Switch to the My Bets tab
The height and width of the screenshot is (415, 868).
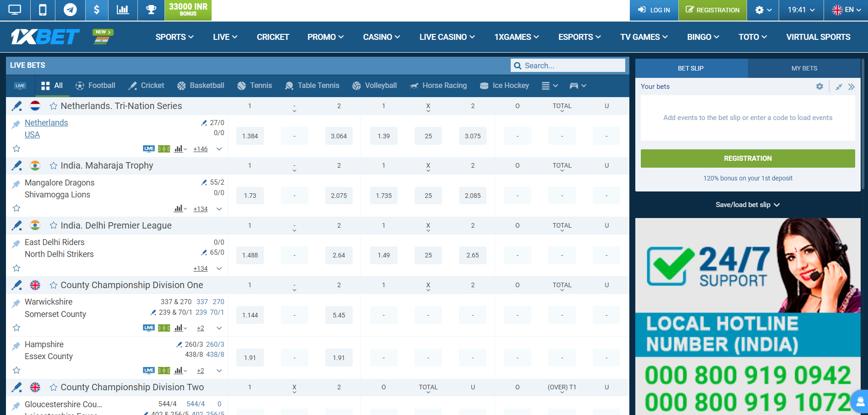pos(804,68)
